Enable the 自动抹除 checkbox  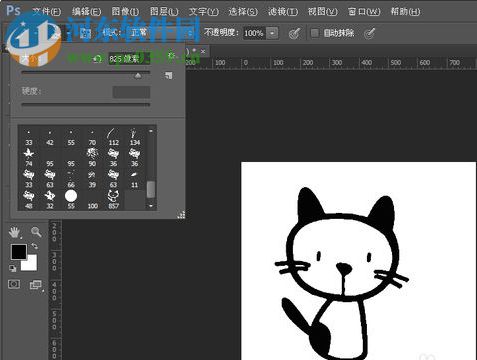(x=315, y=33)
